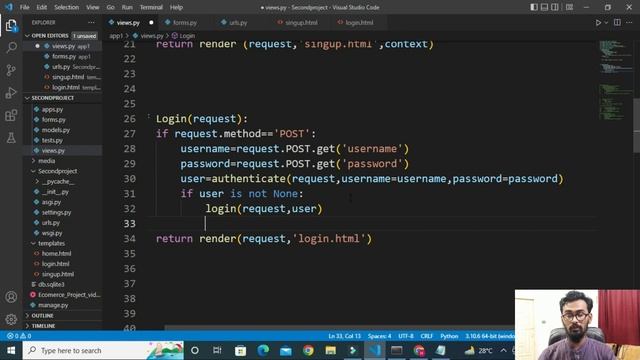Change UTF-8 file encoding
The image size is (640, 360).
coord(406,336)
